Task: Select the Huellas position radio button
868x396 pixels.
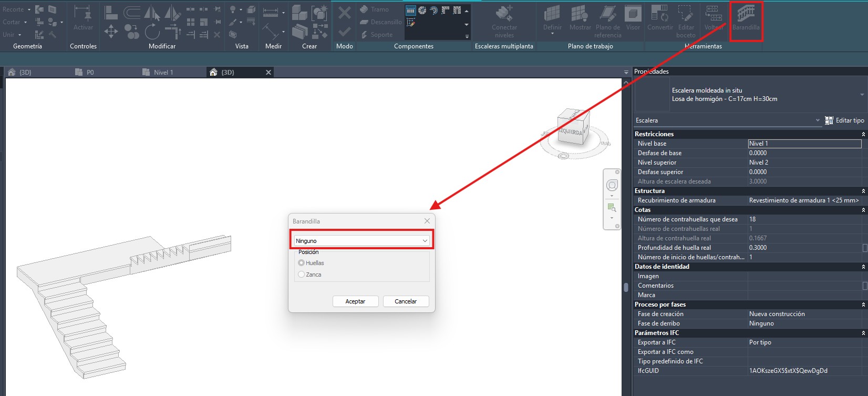Action: coord(302,263)
